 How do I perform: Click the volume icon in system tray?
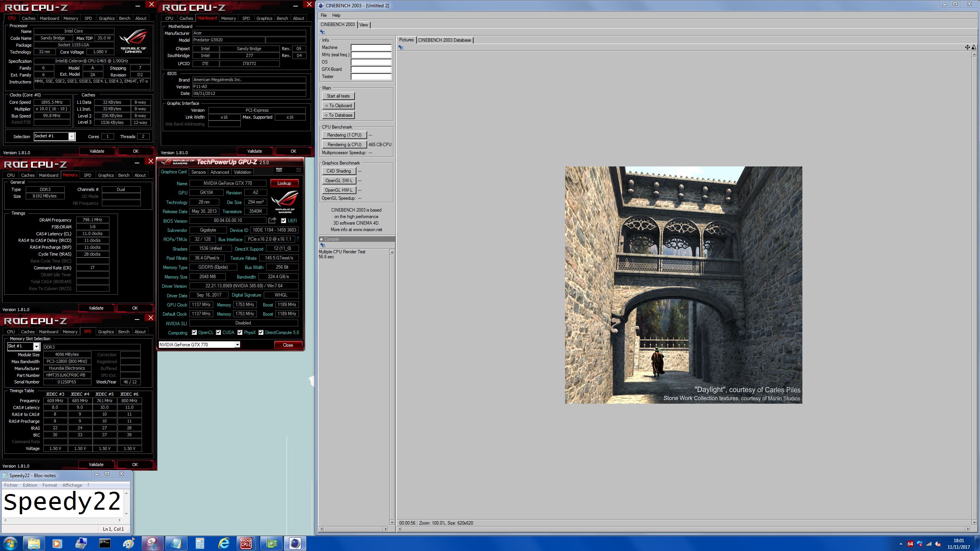(x=938, y=544)
